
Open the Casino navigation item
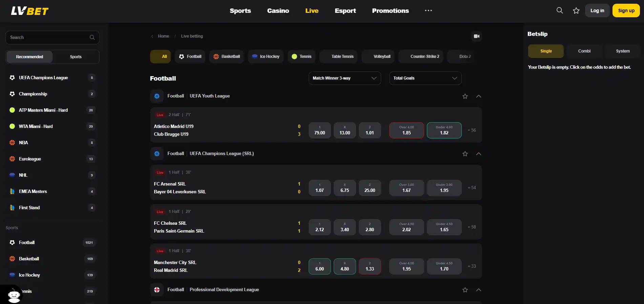(278, 10)
